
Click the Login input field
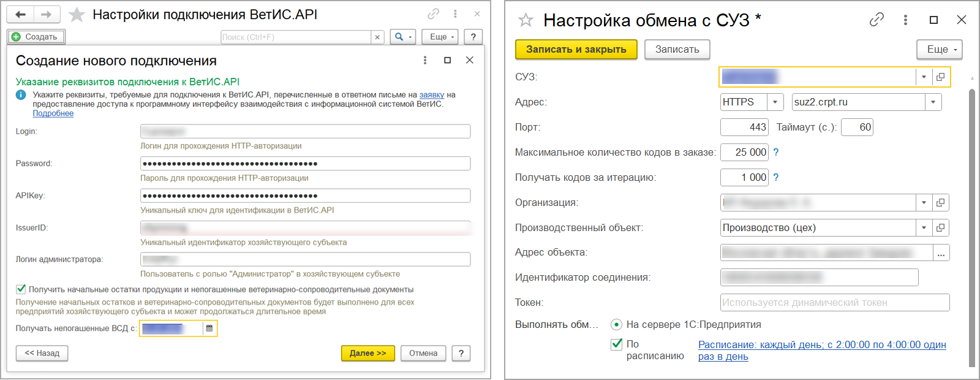click(305, 131)
